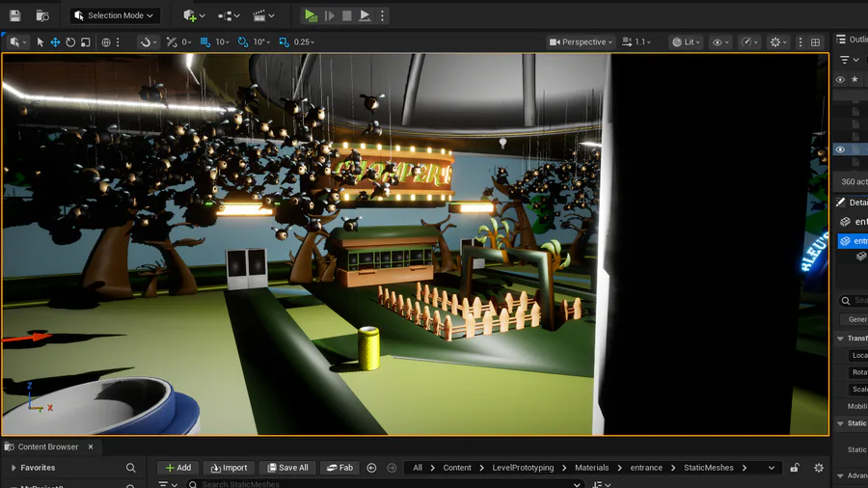868x488 pixels.
Task: Open the viewport layout grid icon
Action: 815,42
